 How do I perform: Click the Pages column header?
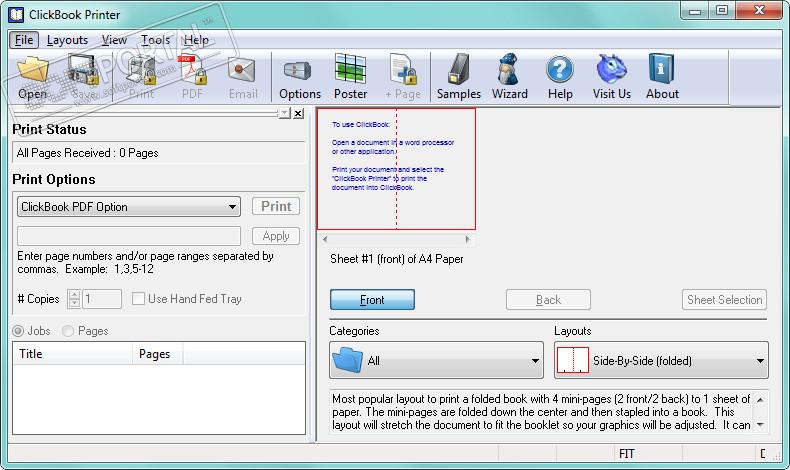tap(158, 354)
